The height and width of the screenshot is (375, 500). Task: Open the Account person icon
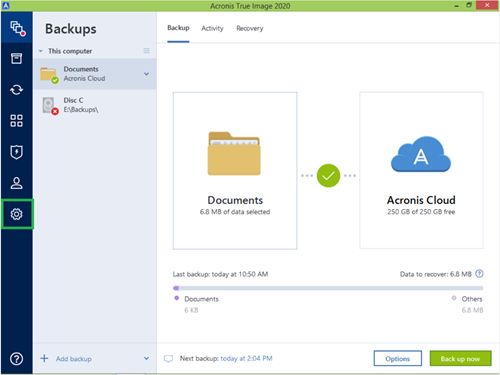coord(16,183)
